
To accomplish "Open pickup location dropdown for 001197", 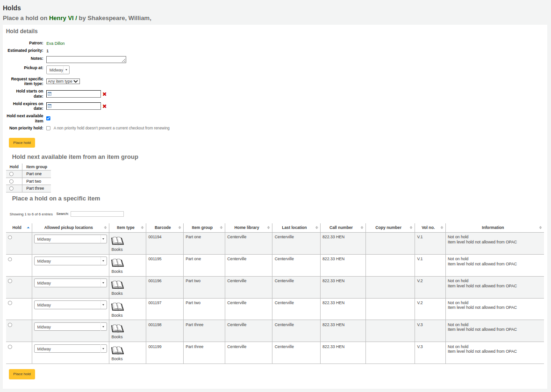I will (x=70, y=305).
